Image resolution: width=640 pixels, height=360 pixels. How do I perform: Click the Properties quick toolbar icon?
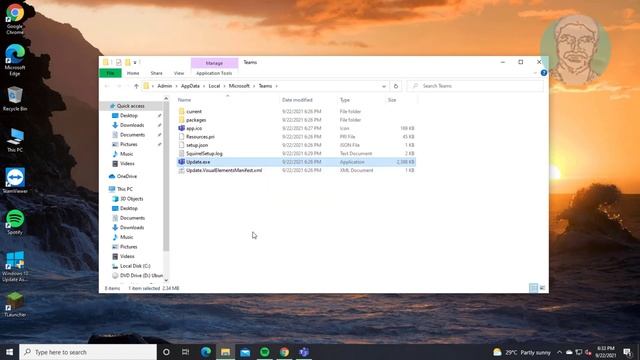(118, 62)
